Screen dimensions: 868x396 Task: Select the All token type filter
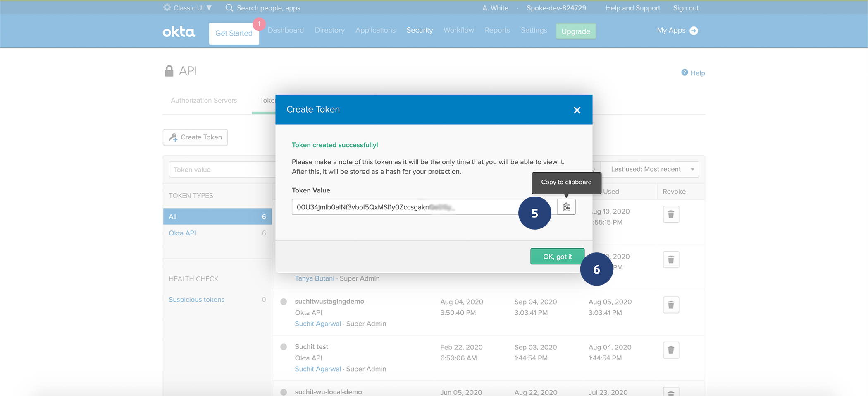[x=217, y=216]
